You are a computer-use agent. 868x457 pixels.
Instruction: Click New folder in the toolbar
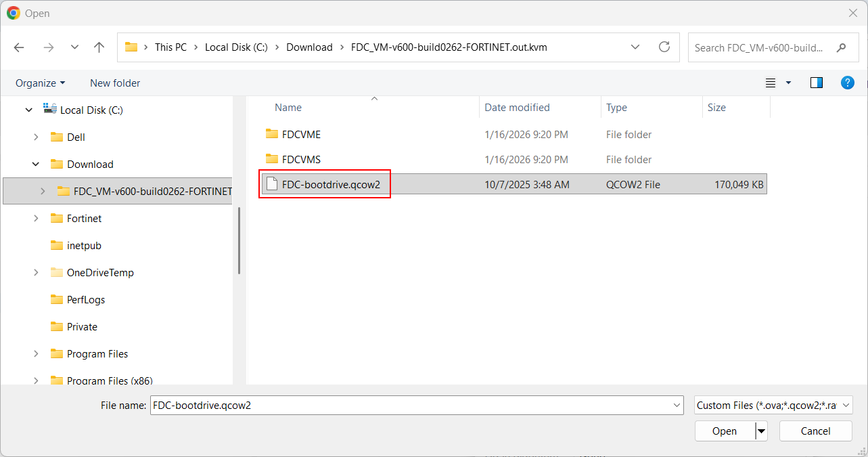[115, 83]
